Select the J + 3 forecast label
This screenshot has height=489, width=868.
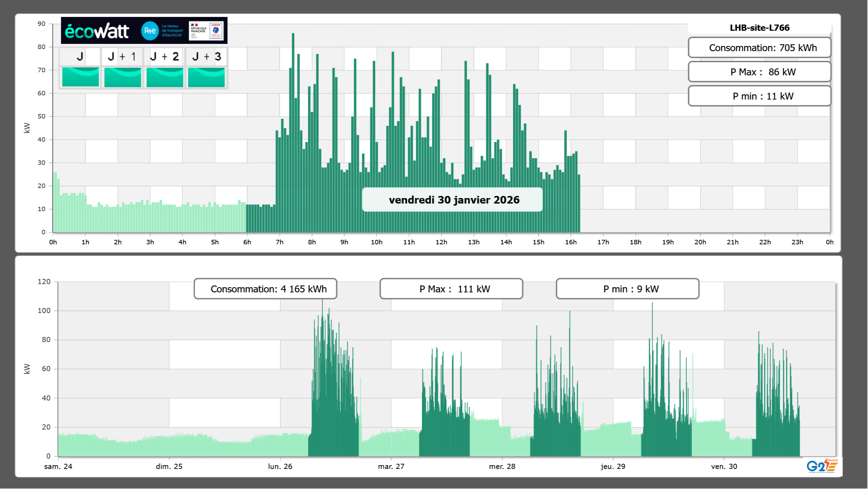206,57
